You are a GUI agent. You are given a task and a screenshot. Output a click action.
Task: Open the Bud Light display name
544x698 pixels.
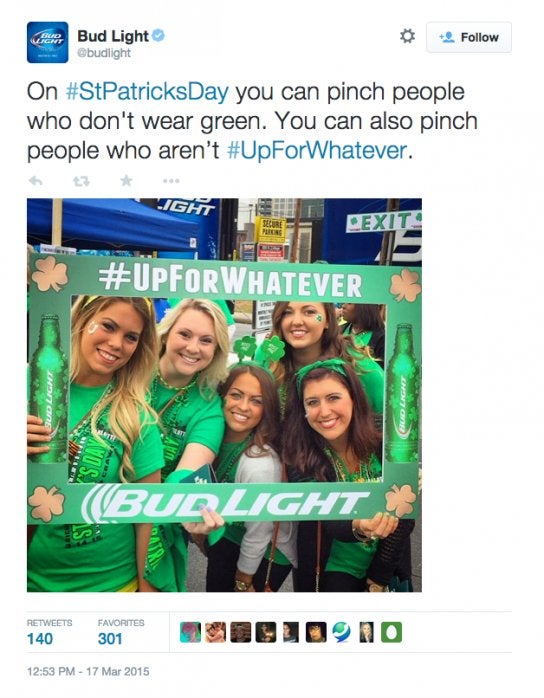click(113, 36)
